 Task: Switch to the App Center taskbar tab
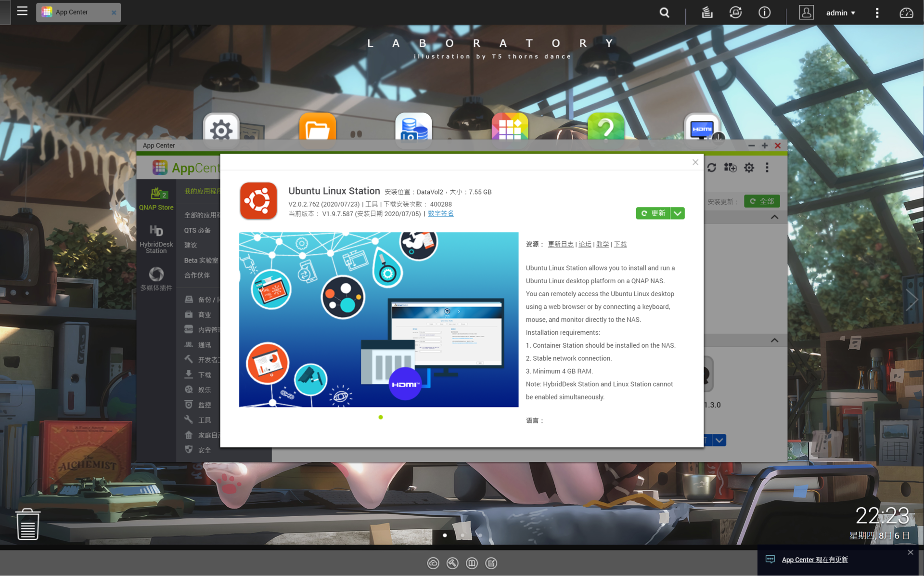tap(72, 12)
